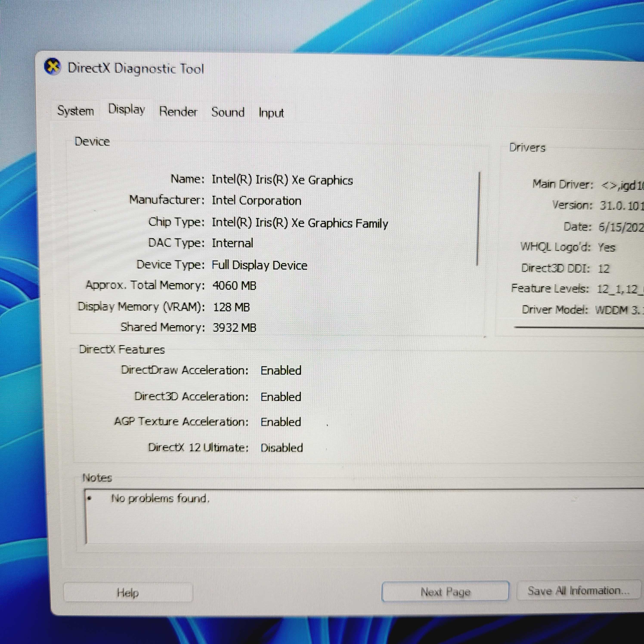Click the DAC Type value 'Internal'

pos(232,243)
